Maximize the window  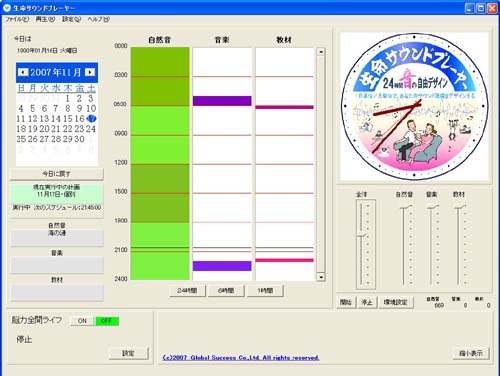click(x=481, y=8)
